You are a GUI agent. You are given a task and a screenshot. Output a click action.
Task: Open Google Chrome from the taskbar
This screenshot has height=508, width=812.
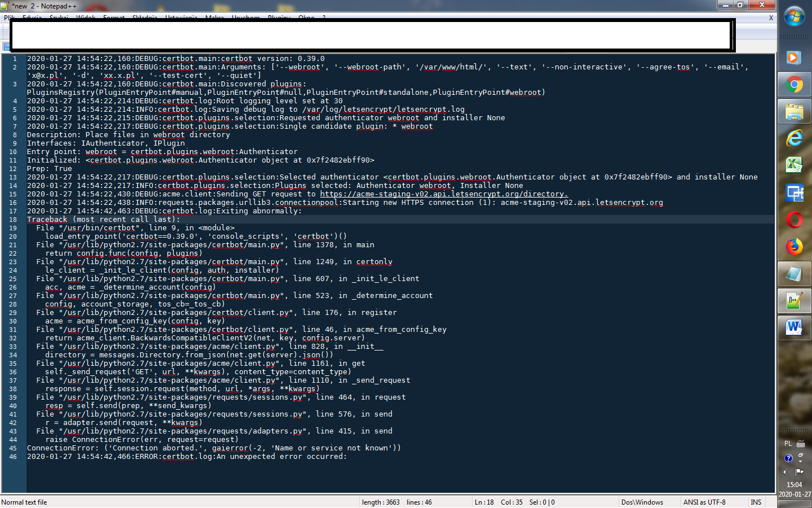(794, 85)
